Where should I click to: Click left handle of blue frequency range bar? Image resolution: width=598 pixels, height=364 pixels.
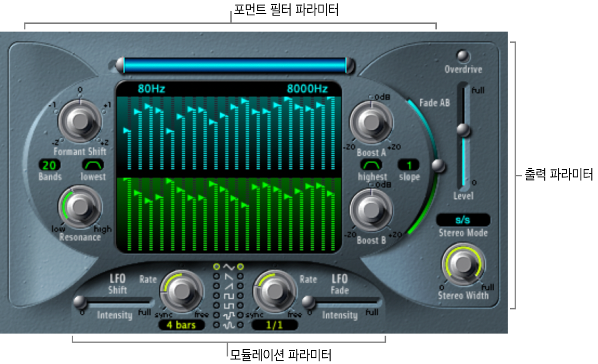[120, 65]
